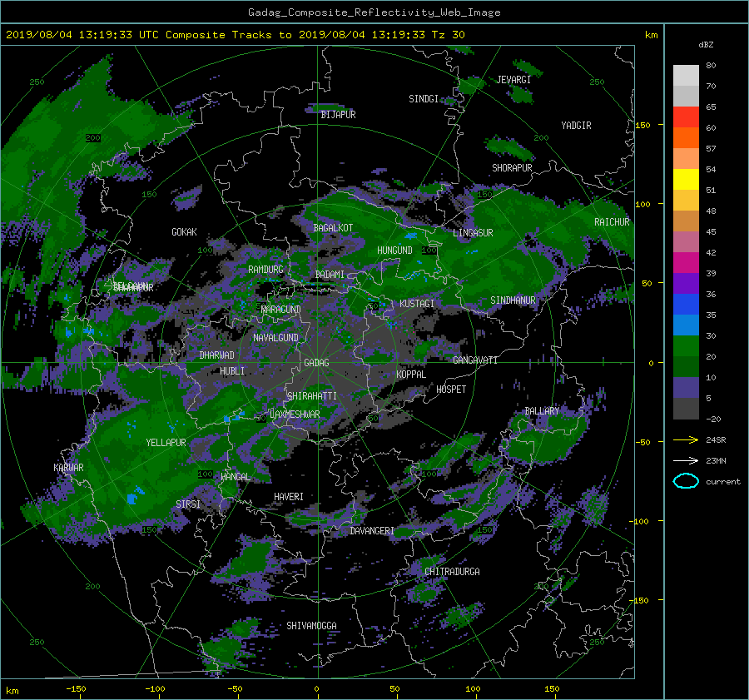
Task: Click the 80 value on dBZ scale
Action: [711, 66]
